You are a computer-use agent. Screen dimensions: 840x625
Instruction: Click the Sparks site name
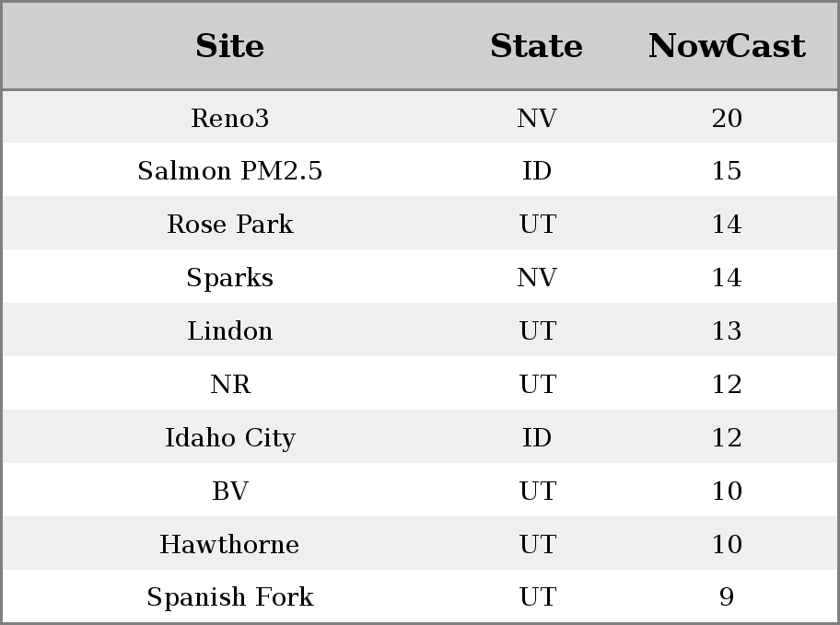229,278
